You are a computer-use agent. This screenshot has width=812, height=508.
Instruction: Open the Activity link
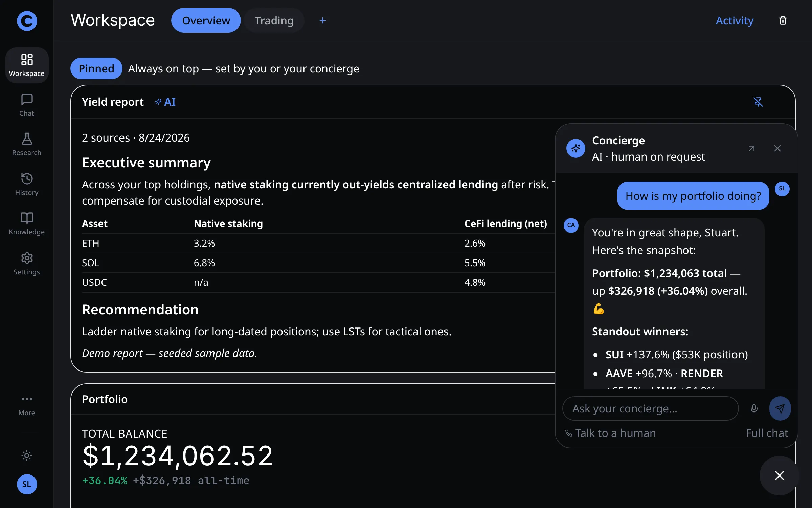[x=735, y=20]
